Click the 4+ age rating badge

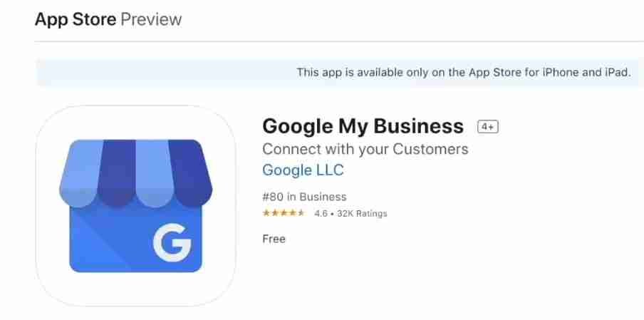488,127
